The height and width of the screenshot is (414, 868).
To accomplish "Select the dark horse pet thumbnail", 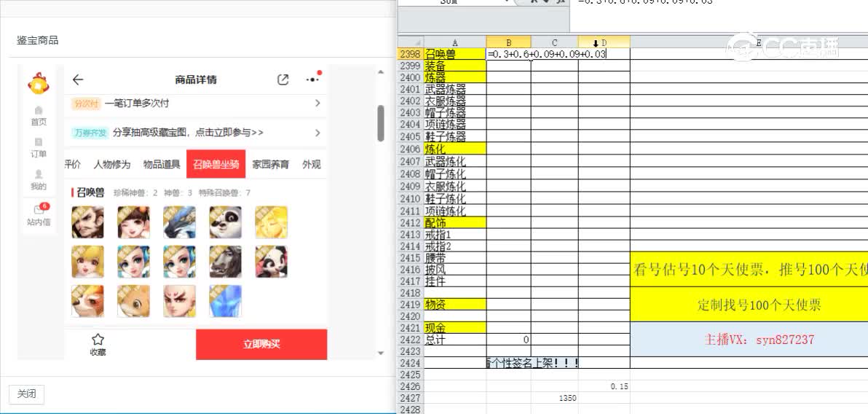I will [x=225, y=262].
